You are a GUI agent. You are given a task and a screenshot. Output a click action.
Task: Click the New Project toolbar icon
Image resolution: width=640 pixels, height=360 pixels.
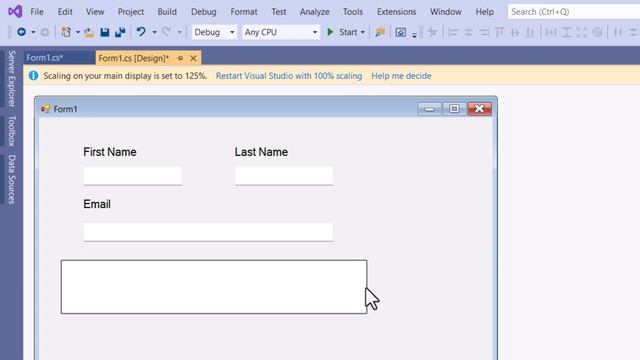point(66,32)
